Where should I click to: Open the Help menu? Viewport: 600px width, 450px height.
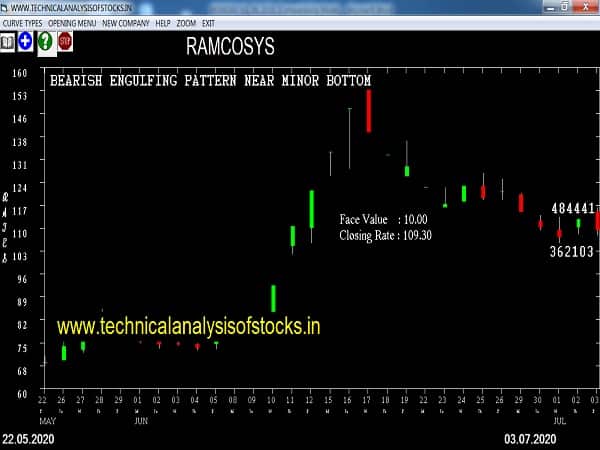pos(162,22)
